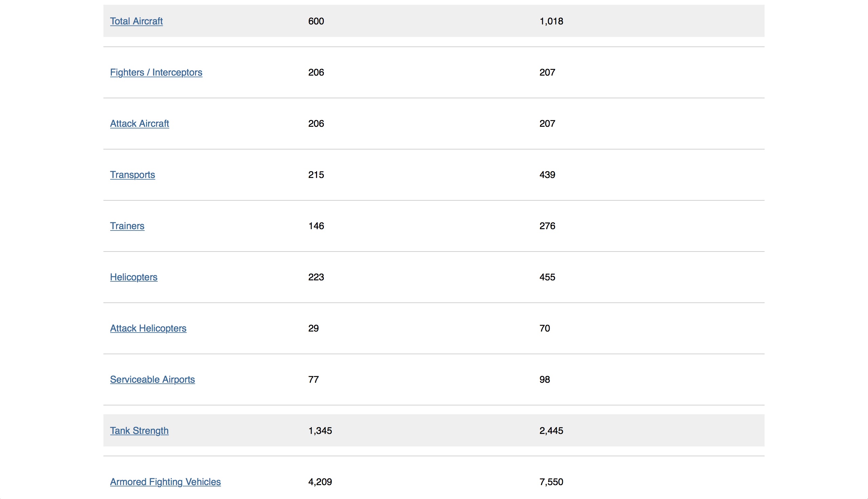Select the 215 transports value
Image resolution: width=868 pixels, height=499 pixels.
(x=316, y=175)
